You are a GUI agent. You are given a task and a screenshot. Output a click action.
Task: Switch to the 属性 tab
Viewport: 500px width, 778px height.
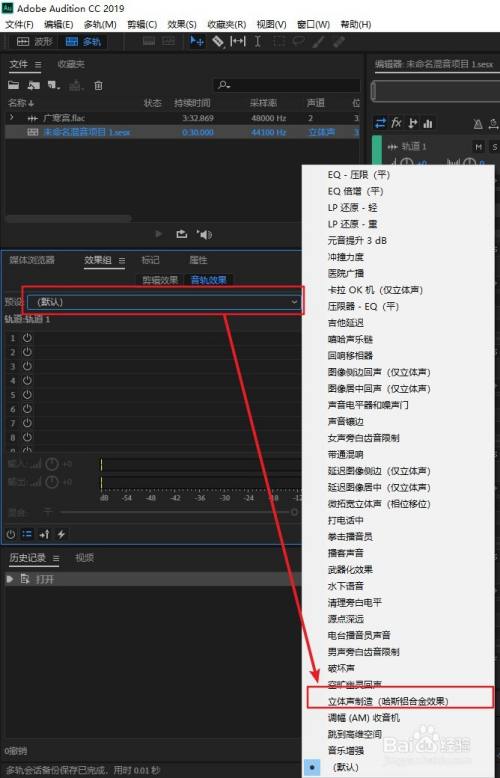pos(198,260)
